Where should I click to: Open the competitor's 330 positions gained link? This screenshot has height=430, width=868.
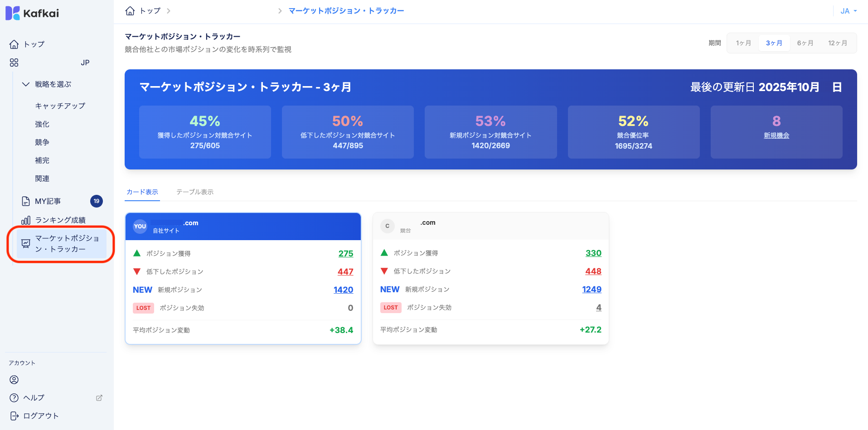click(x=594, y=253)
